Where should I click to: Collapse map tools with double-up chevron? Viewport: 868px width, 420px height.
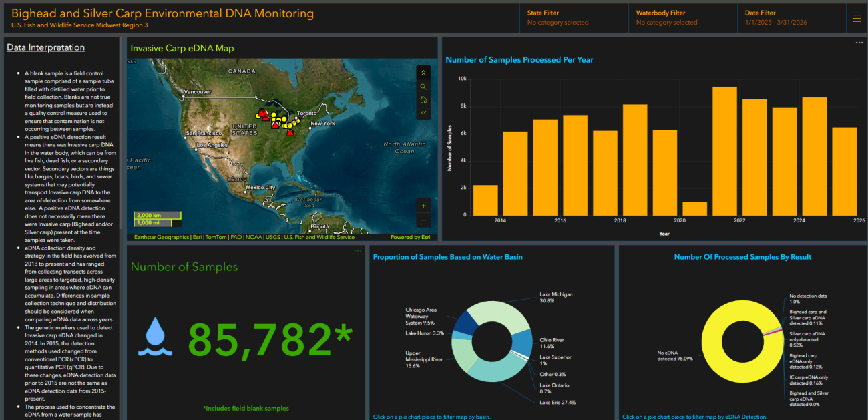[423, 73]
